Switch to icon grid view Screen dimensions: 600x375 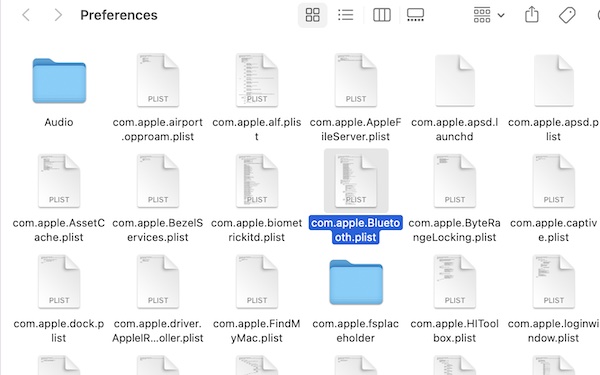(312, 15)
